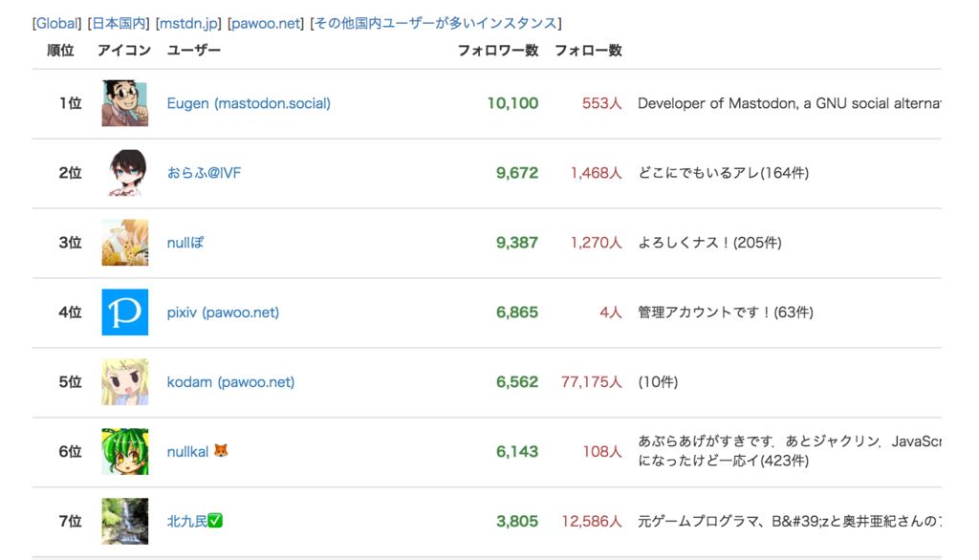Viewport: 979px width, 560px height.
Task: Click the 2位 rank cell
Action: click(71, 173)
